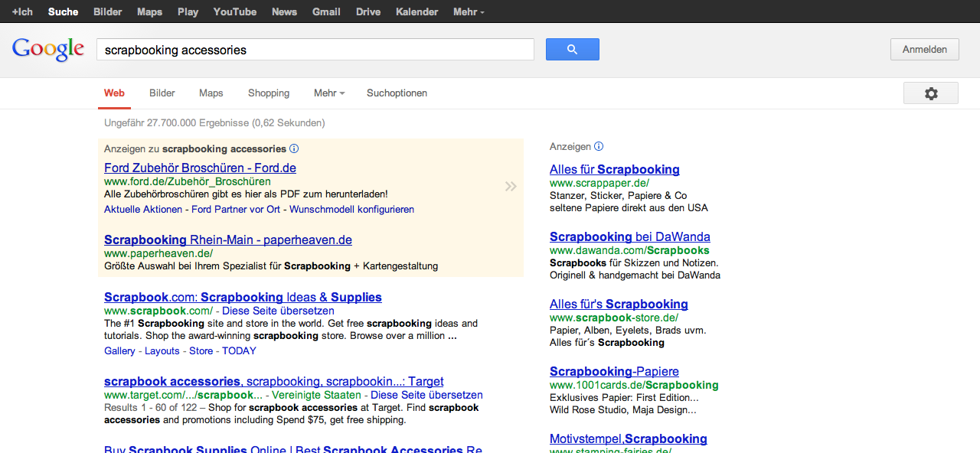Open Gmail from the top navigation bar

coord(326,12)
